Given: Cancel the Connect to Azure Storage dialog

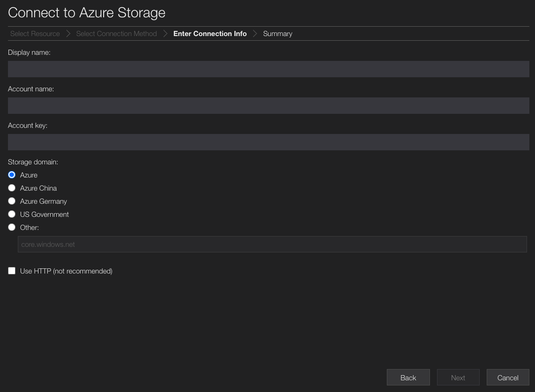Looking at the screenshot, I should point(508,377).
